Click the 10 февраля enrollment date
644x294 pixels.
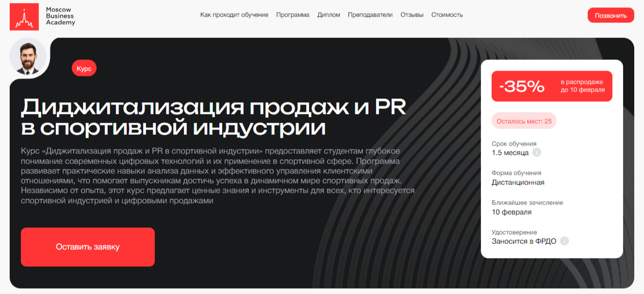(511, 212)
